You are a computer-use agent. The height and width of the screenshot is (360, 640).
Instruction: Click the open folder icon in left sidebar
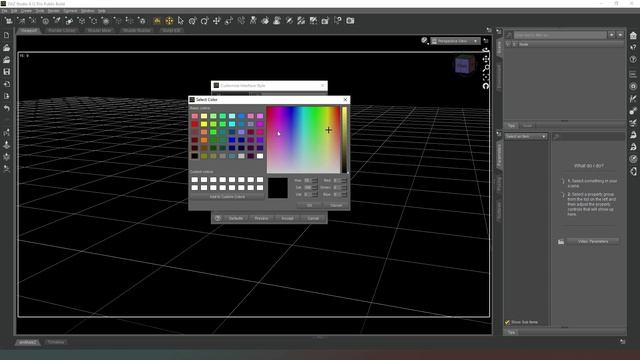click(x=7, y=48)
